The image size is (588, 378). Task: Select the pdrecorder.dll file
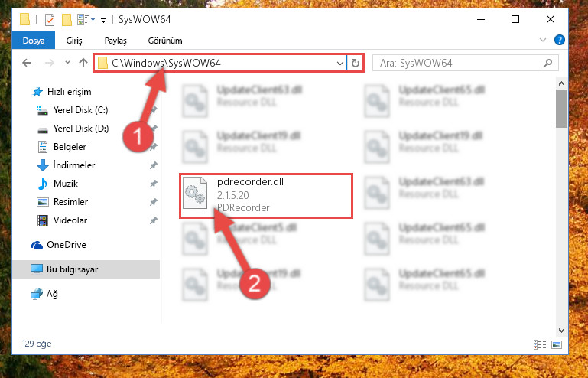tap(266, 195)
